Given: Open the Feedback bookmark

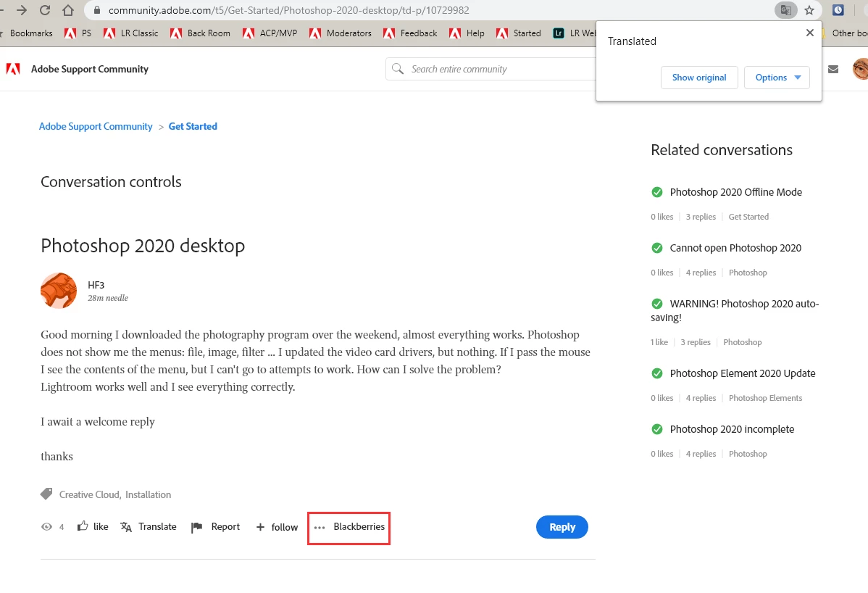Looking at the screenshot, I should tap(409, 33).
